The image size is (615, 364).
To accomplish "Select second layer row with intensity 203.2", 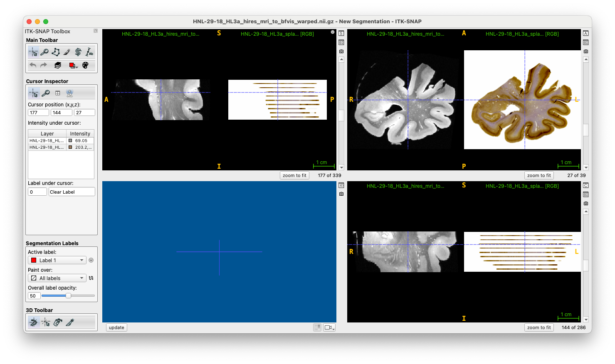I will (61, 147).
